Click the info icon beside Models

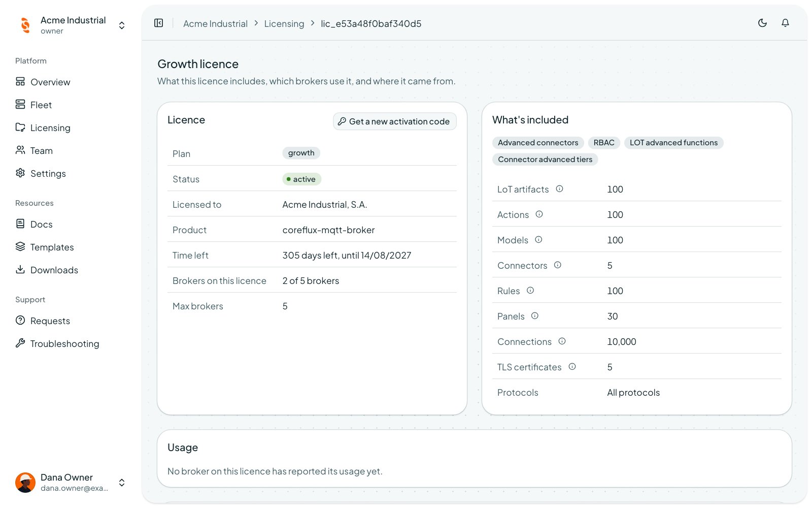click(538, 240)
